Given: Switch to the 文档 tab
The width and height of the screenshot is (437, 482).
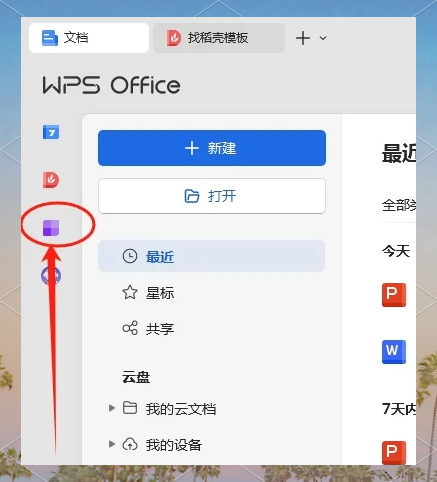Looking at the screenshot, I should click(89, 38).
